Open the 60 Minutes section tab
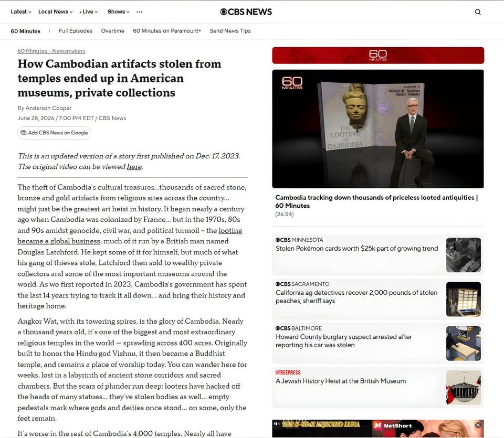This screenshot has height=438, width=504. pos(25,31)
